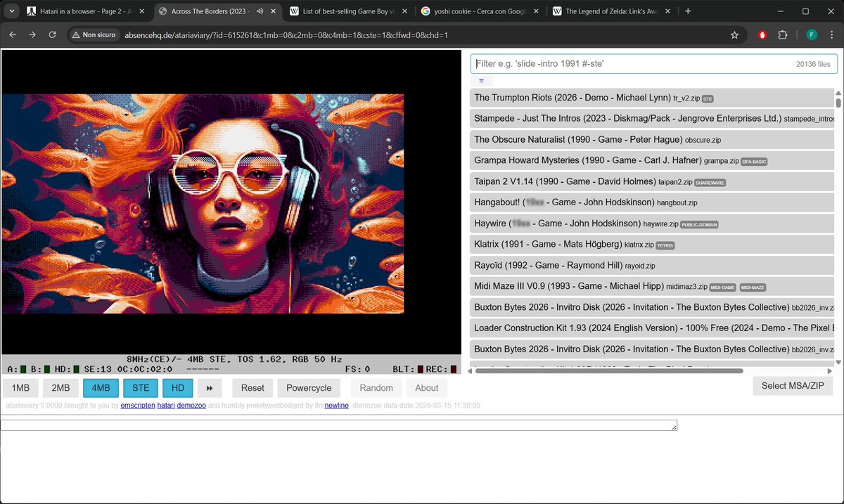Click the Non sicuro security warning
844x504 pixels.
click(94, 35)
